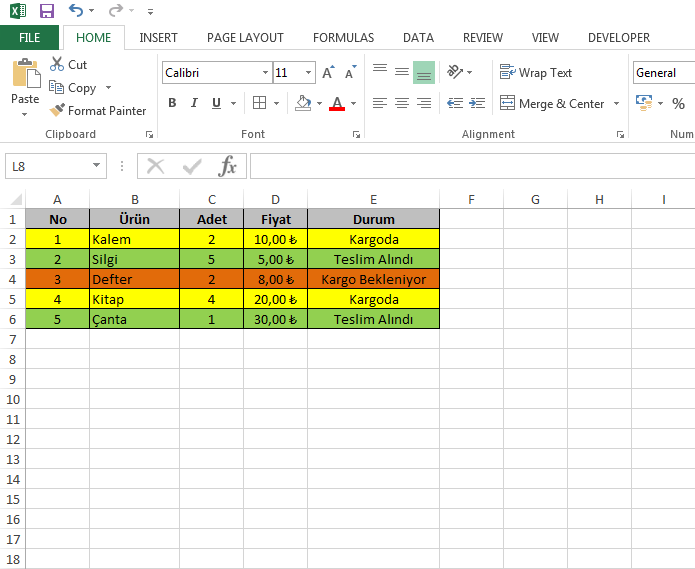Open the Calibri font name dropdown
The height and width of the screenshot is (569, 695).
click(x=265, y=73)
